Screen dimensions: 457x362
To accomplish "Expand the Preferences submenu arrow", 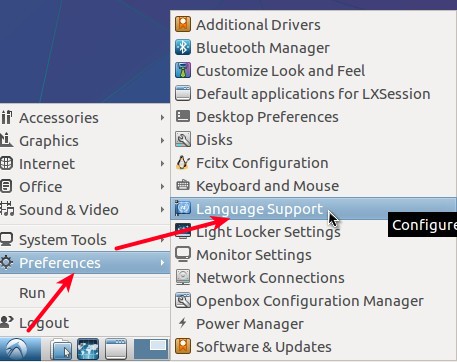I will [x=162, y=263].
